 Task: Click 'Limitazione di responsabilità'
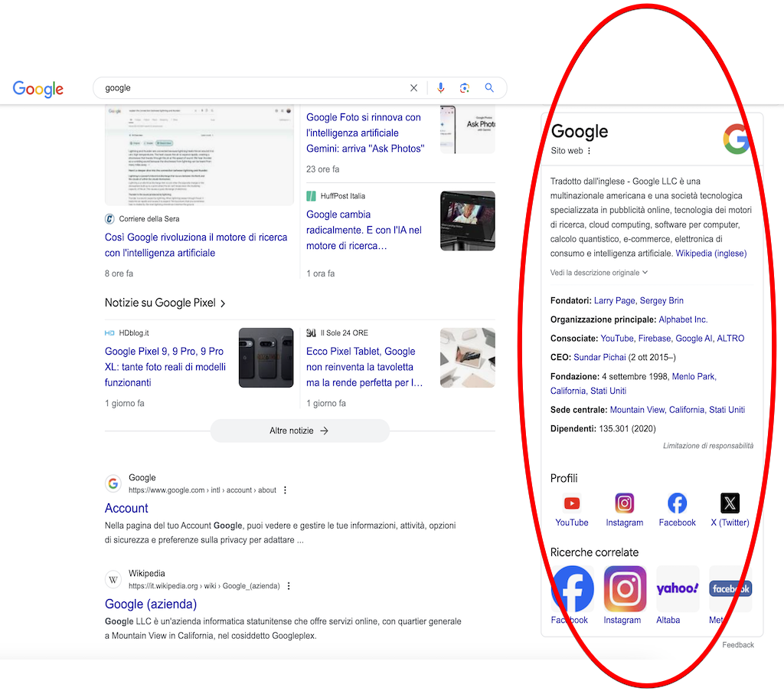coord(708,446)
